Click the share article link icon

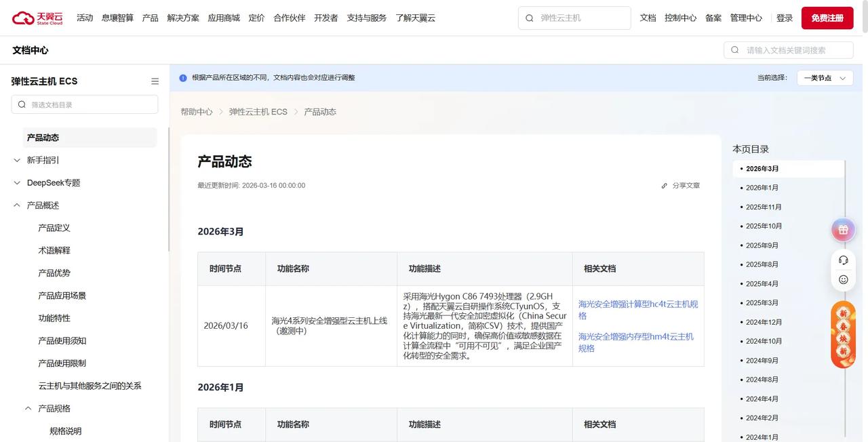coord(664,185)
